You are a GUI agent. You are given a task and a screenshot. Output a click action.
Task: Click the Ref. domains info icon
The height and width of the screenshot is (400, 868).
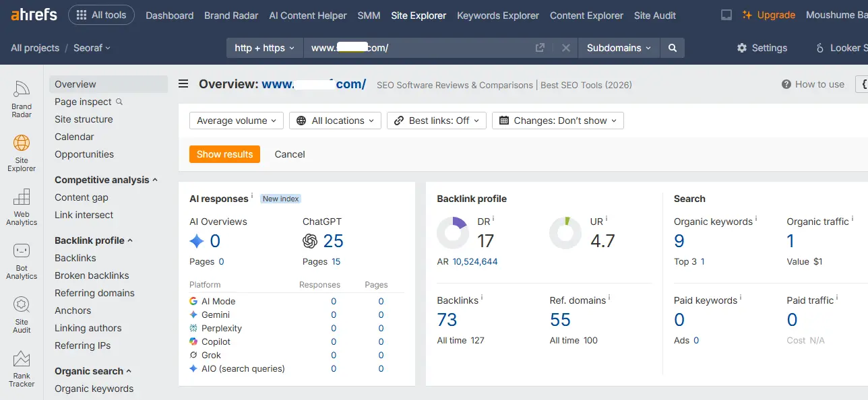[609, 298]
